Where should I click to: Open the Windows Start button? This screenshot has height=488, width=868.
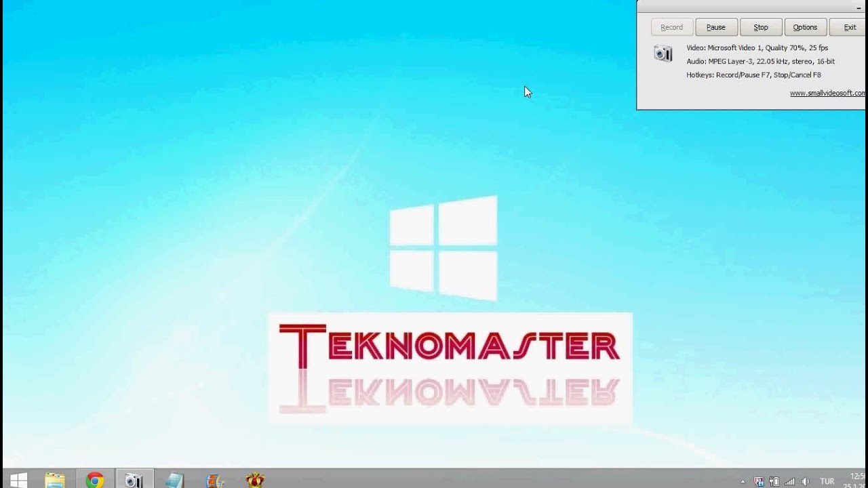point(18,480)
